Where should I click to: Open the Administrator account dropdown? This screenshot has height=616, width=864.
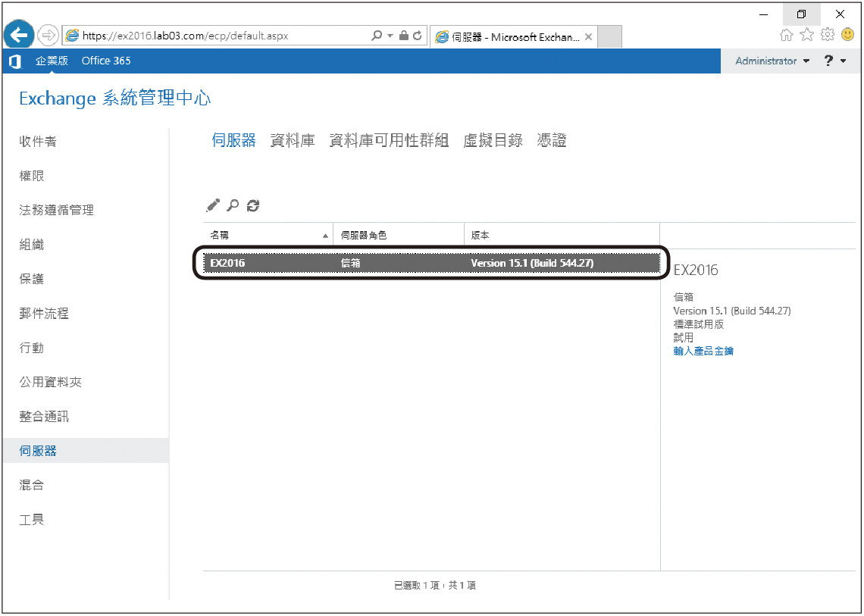click(x=772, y=61)
